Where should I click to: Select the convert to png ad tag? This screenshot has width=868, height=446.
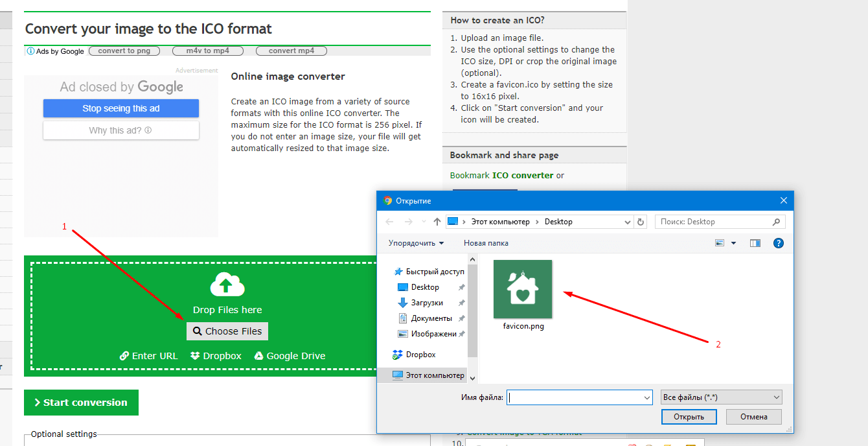click(124, 51)
